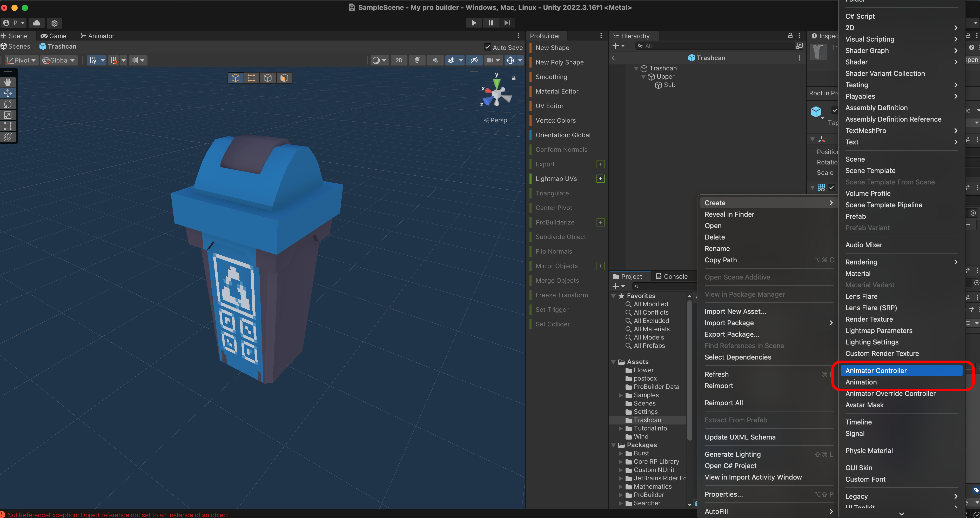Open the Material Editor button

pyautogui.click(x=556, y=91)
